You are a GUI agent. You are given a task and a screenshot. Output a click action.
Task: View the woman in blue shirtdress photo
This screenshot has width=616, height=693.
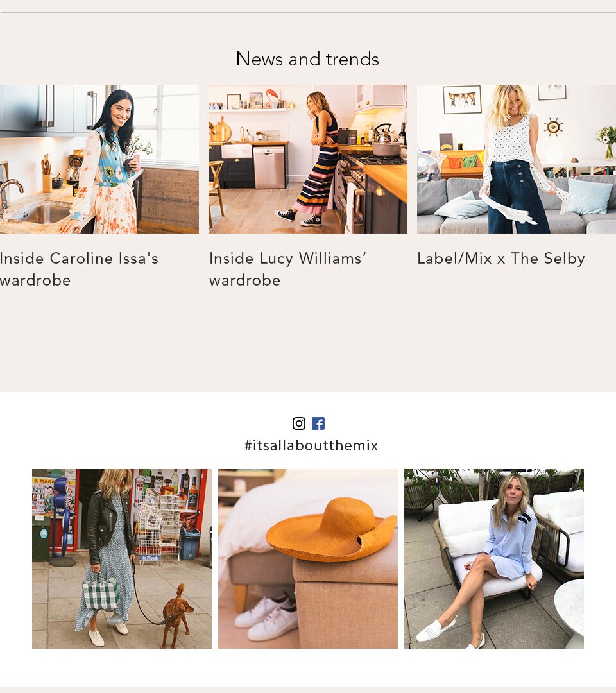494,559
